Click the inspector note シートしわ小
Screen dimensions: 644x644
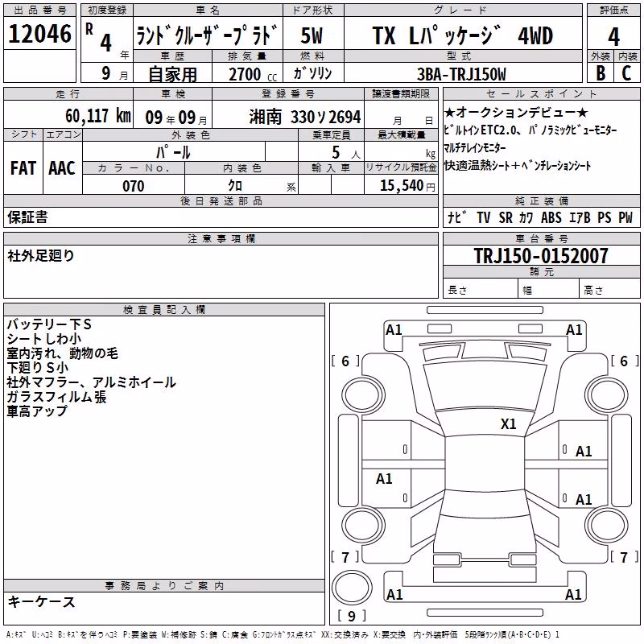point(44,339)
